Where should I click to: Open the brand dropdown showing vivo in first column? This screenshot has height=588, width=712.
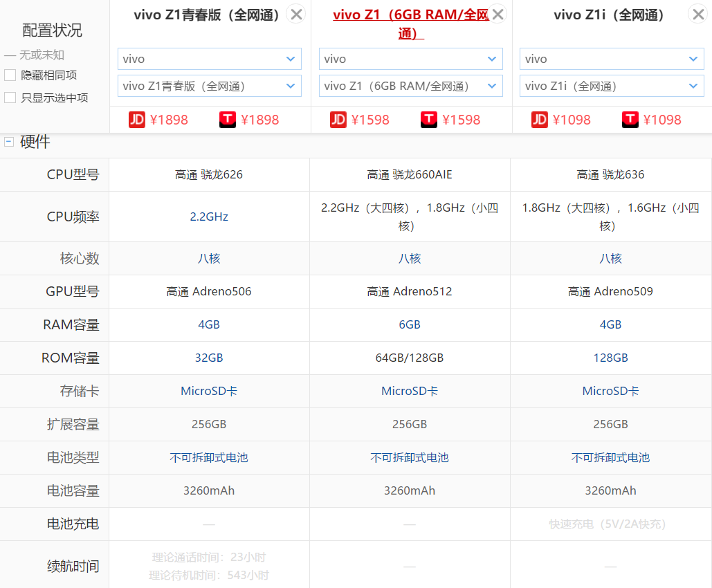[x=209, y=59]
